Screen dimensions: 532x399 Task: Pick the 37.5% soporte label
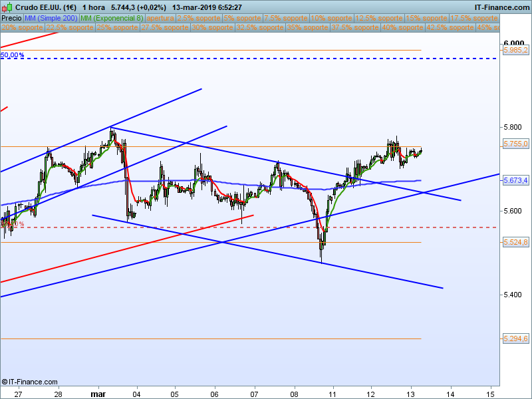point(355,27)
